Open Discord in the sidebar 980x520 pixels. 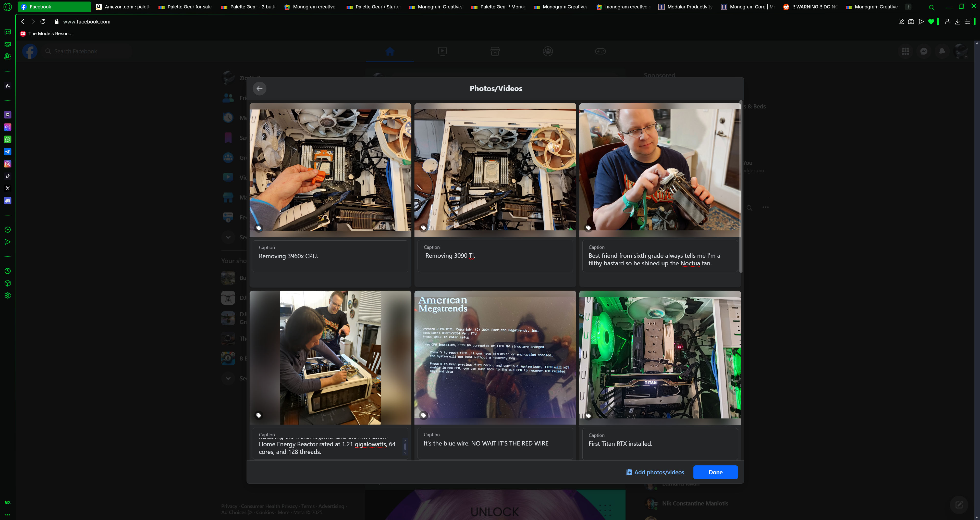coord(8,201)
